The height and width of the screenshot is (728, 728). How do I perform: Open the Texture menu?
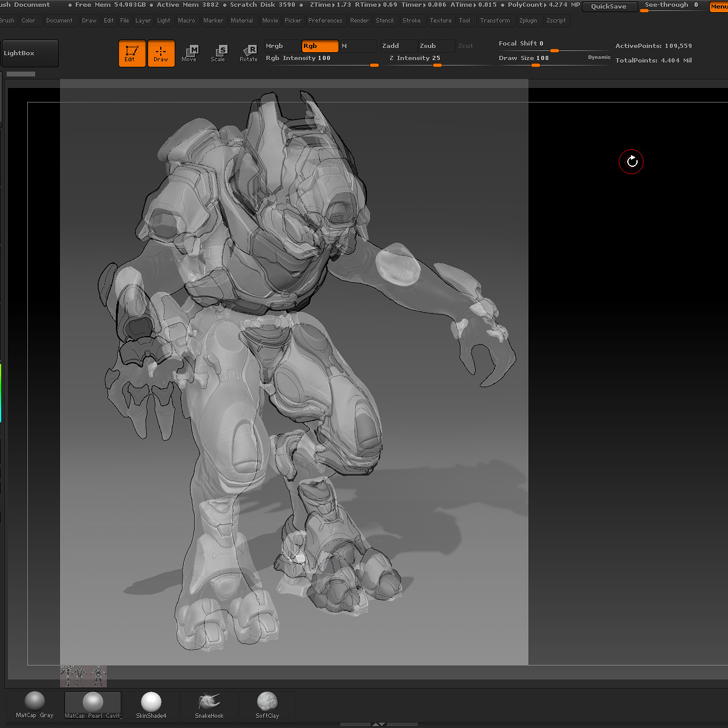[x=441, y=21]
